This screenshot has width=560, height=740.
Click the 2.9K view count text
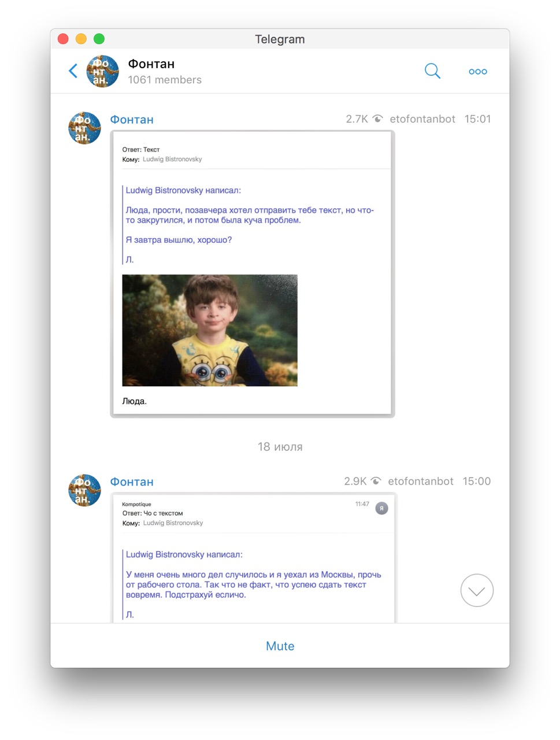pyautogui.click(x=355, y=481)
